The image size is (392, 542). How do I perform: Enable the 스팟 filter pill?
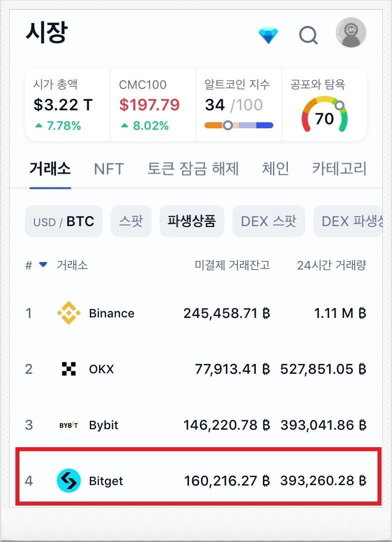[131, 221]
